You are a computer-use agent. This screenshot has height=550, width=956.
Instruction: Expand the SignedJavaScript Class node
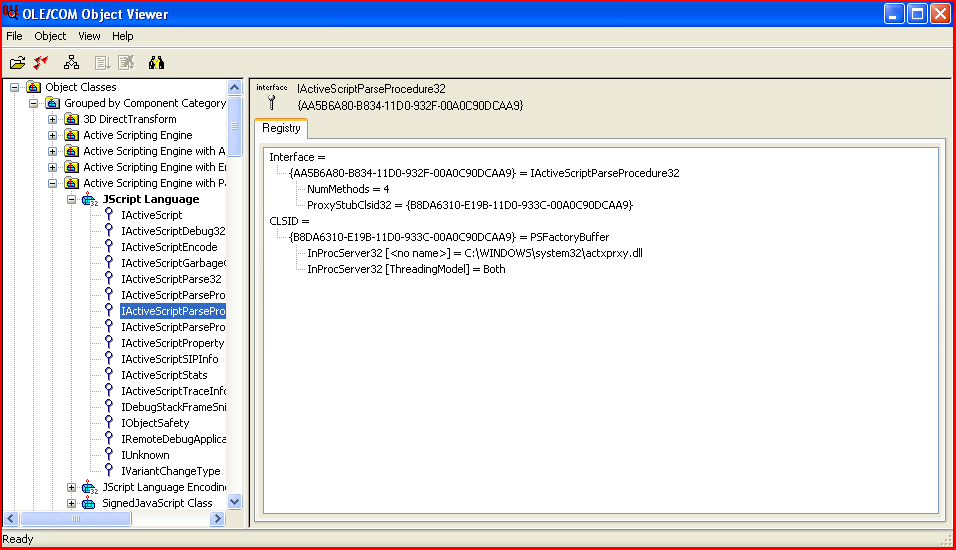[71, 503]
